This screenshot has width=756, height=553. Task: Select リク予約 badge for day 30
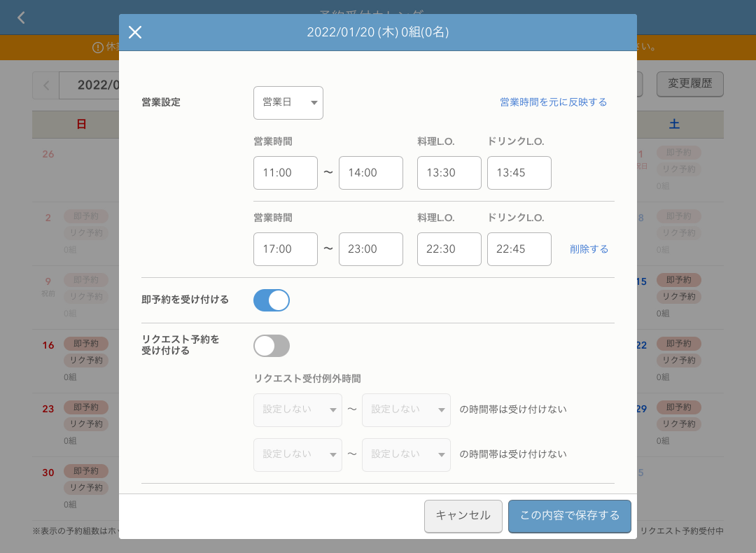[86, 487]
